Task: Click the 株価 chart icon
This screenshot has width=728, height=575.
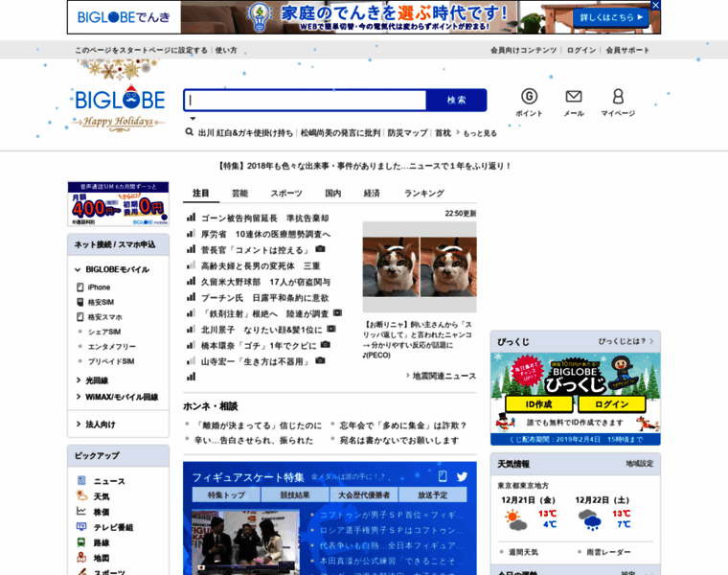Action: (81, 512)
